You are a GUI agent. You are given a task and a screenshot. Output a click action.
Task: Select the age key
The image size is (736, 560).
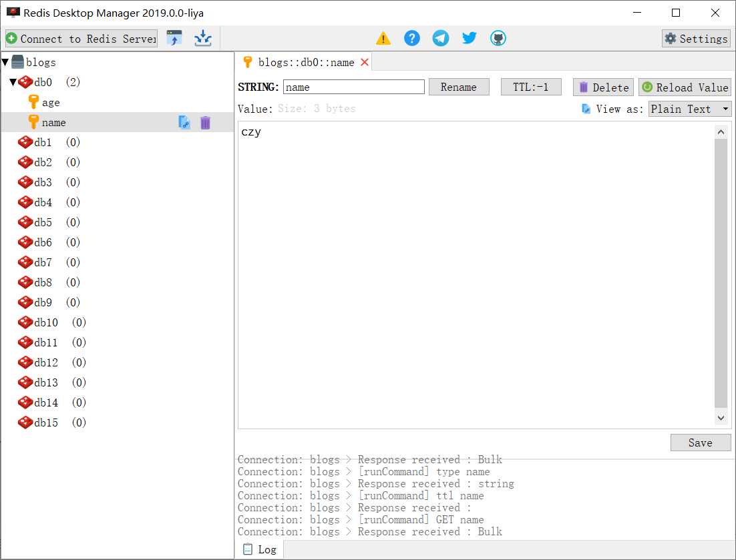coord(51,102)
